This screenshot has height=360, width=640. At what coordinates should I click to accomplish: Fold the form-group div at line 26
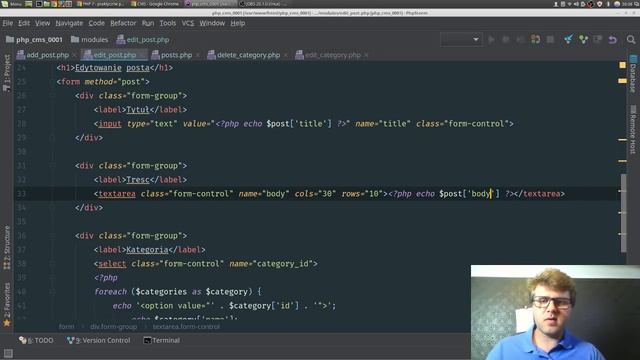[52, 96]
